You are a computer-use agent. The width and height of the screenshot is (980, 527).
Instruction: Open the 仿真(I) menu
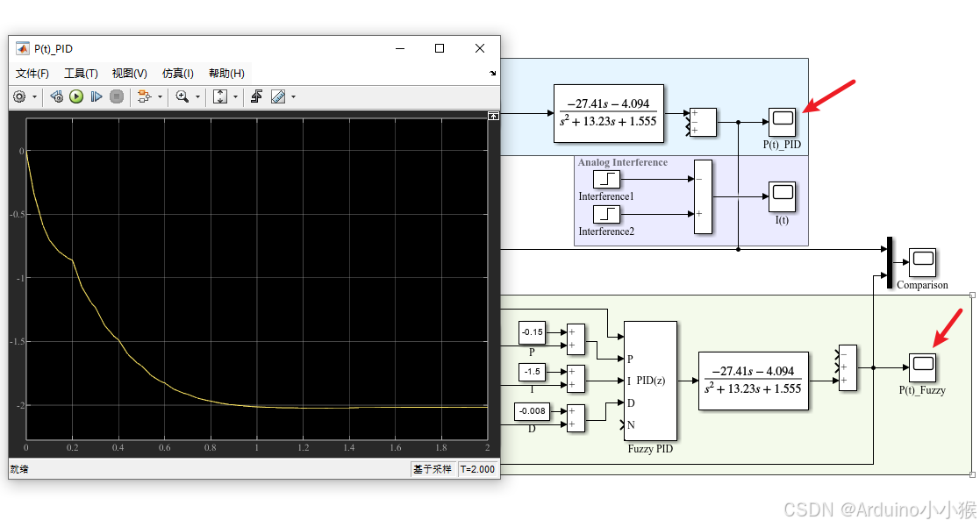[x=178, y=73]
